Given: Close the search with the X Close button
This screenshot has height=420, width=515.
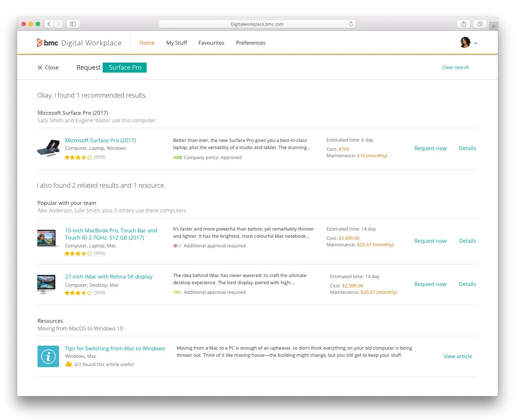Looking at the screenshot, I should (48, 68).
